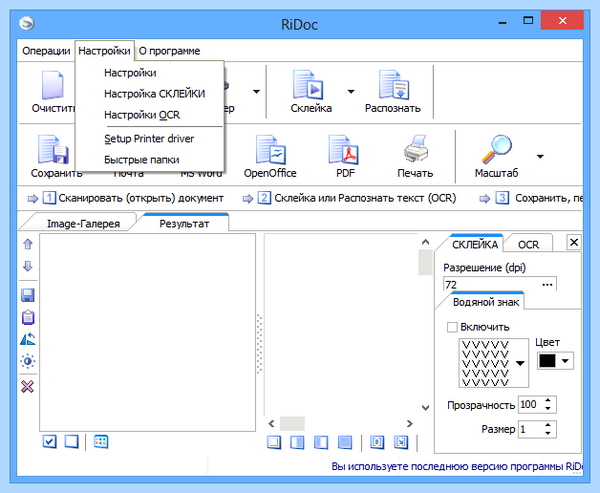Increase Прозрачность value with up arrow
The image size is (600, 493).
point(548,400)
